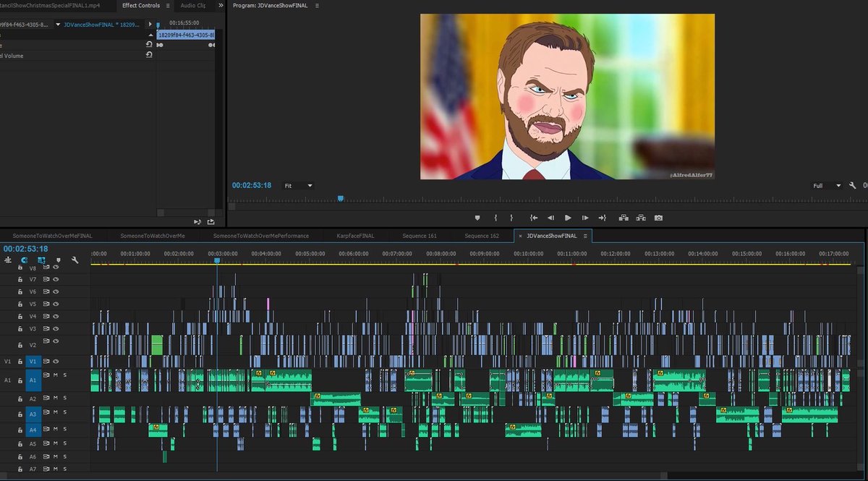Screen dimensions: 868x481
Task: Click the Lift button
Action: pos(624,218)
